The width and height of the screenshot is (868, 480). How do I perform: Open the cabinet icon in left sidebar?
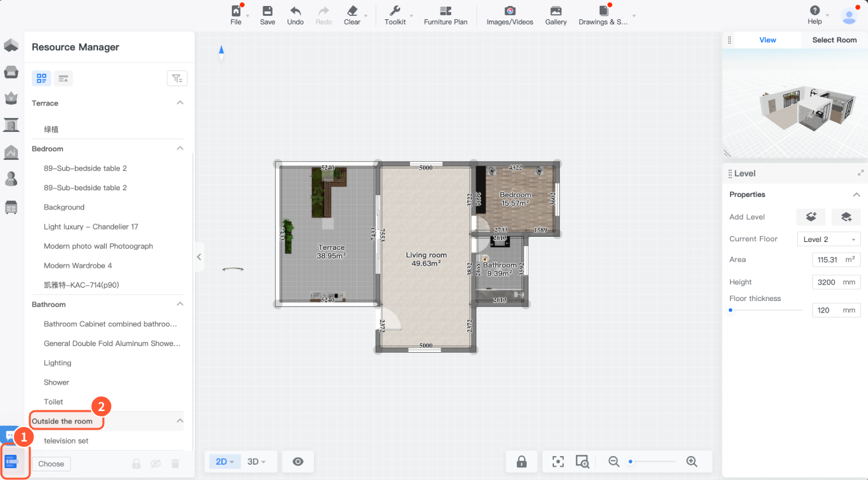pyautogui.click(x=11, y=206)
